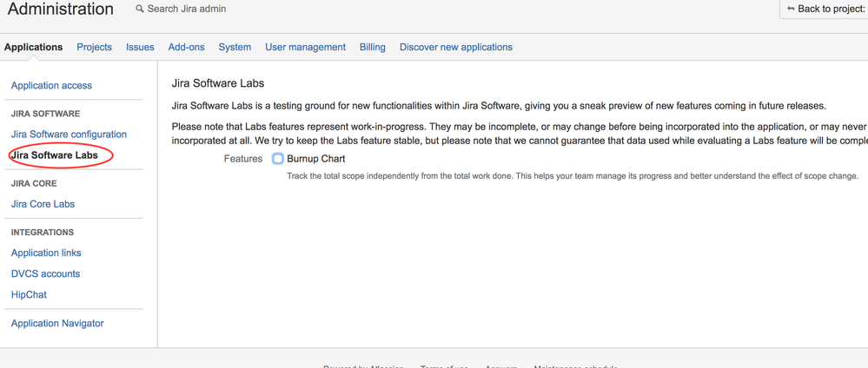Click the search magnifier icon
This screenshot has width=868, height=368.
pos(140,9)
